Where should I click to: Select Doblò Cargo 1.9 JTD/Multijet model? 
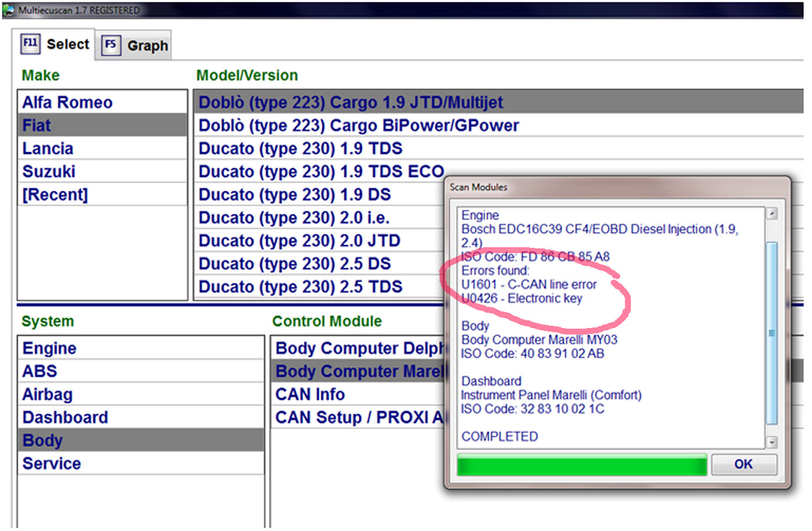tap(499, 102)
